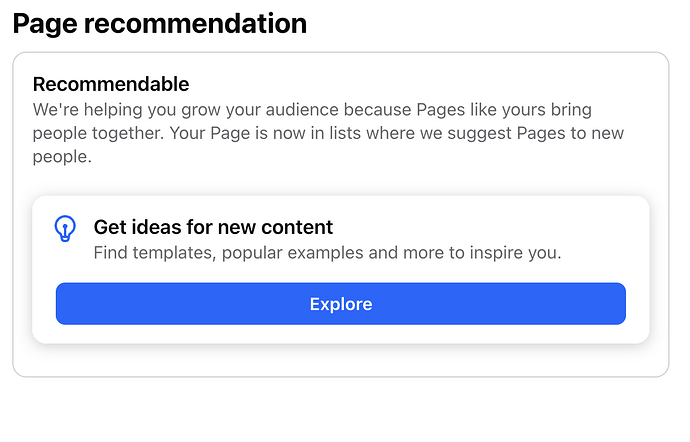Click the 'Find templates, popular examples' subtitle

point(327,253)
